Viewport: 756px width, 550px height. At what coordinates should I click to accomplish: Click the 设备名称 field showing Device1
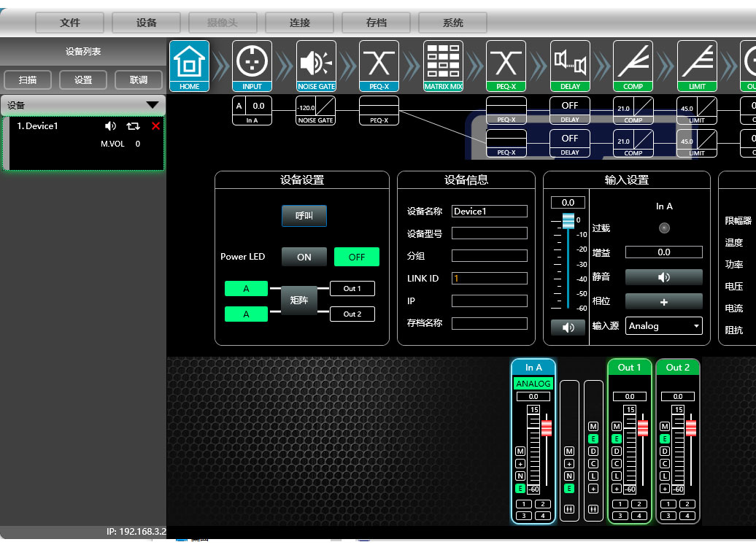pyautogui.click(x=490, y=211)
